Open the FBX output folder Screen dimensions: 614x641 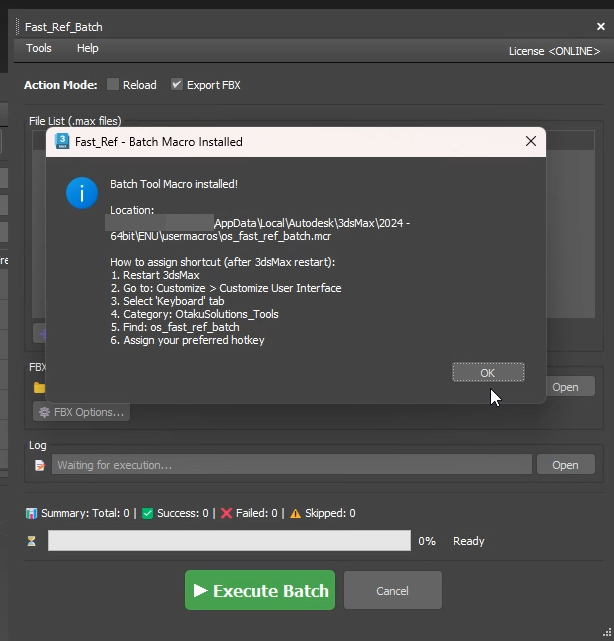[x=565, y=387]
